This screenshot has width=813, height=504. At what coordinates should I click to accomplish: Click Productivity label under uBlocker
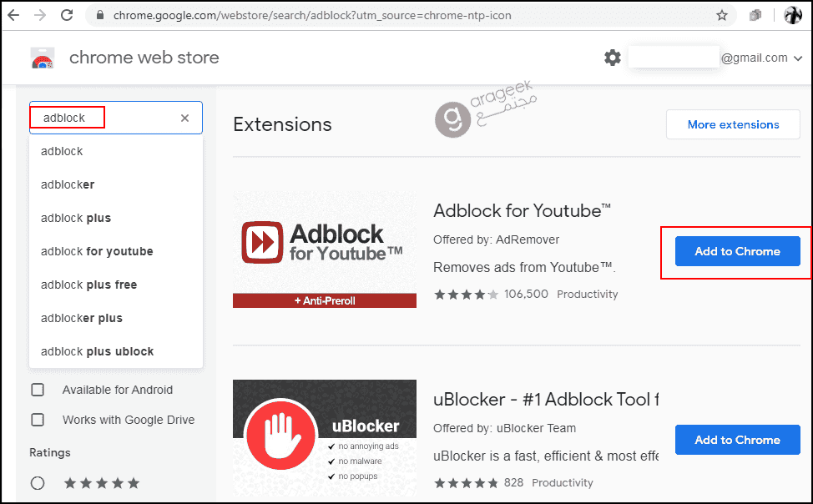[563, 483]
